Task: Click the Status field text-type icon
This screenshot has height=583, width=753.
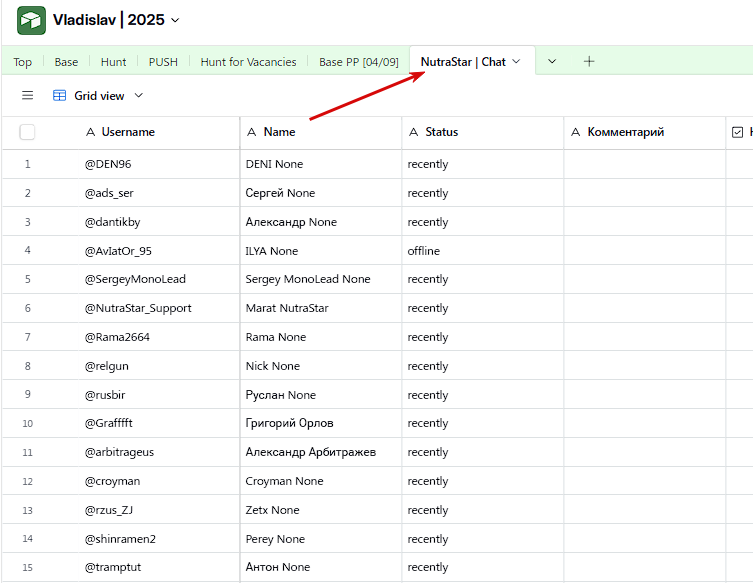Action: tap(414, 132)
